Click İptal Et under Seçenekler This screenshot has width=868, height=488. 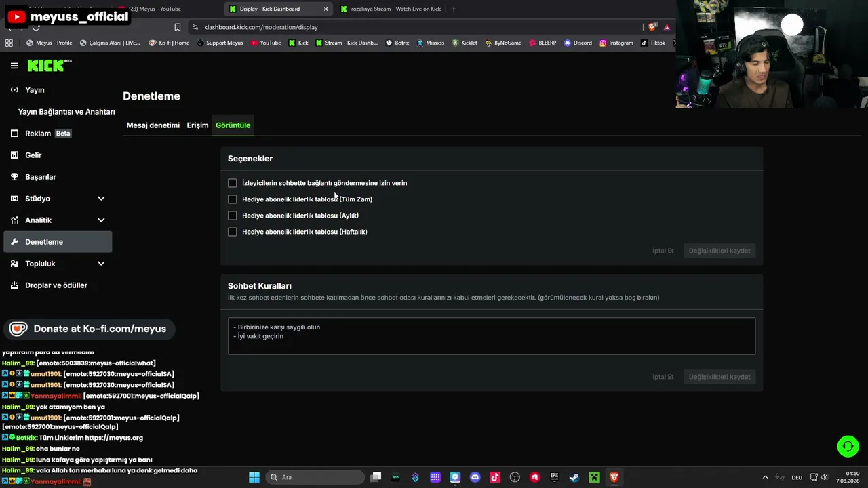pos(663,251)
